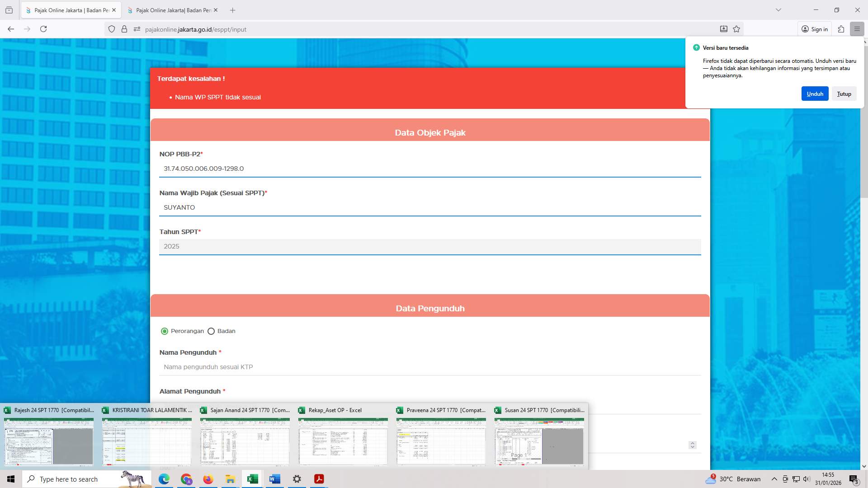Viewport: 868px width, 488px height.
Task: Open Google Chrome from the taskbar
Action: point(186,479)
